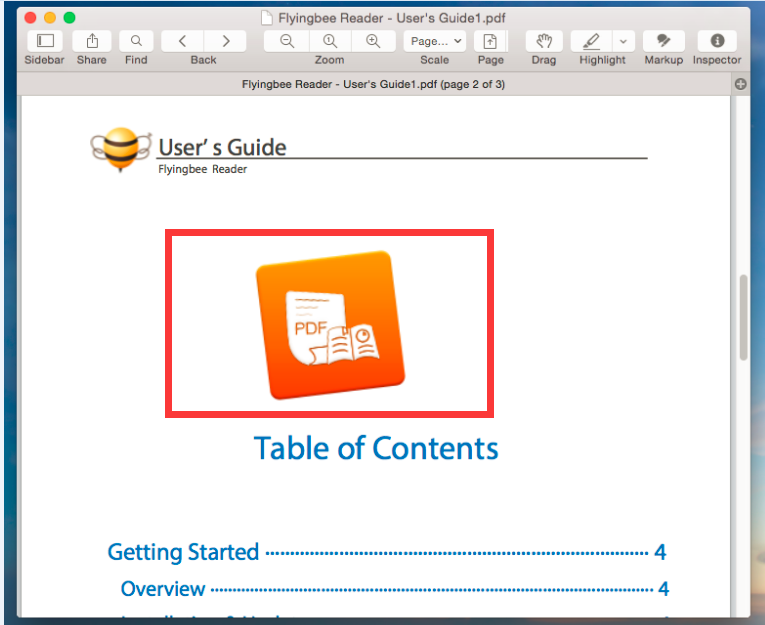Reset zoom to actual size
The image size is (765, 625).
[x=330, y=41]
